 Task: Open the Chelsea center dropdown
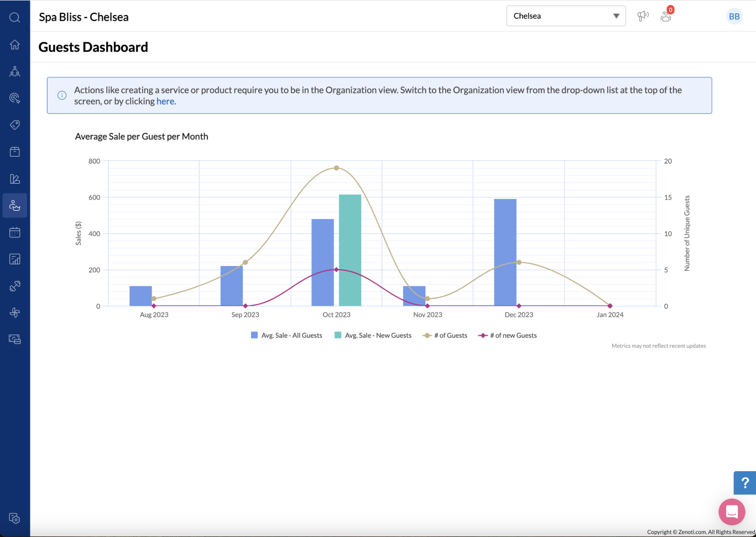(x=565, y=15)
